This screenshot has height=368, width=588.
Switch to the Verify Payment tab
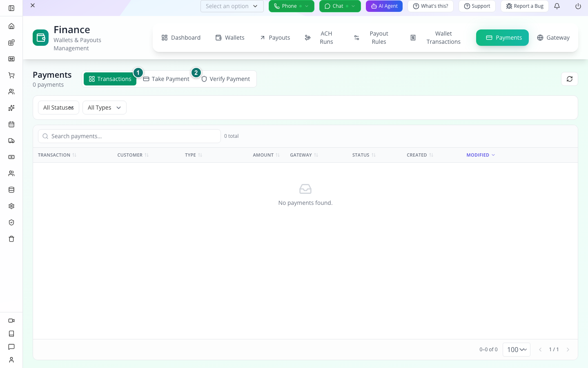point(225,79)
